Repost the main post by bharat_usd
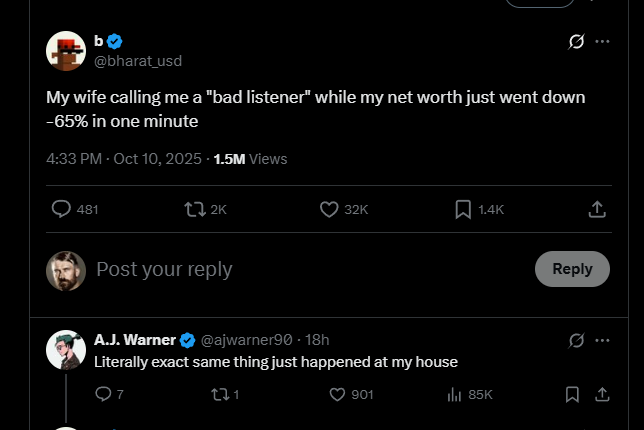Image resolution: width=644 pixels, height=430 pixels. coord(195,209)
